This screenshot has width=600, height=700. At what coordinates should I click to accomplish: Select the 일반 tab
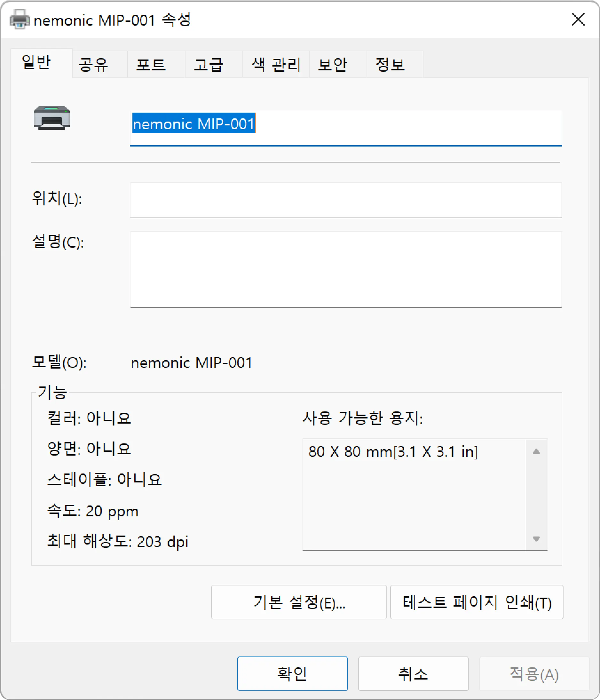(x=42, y=63)
